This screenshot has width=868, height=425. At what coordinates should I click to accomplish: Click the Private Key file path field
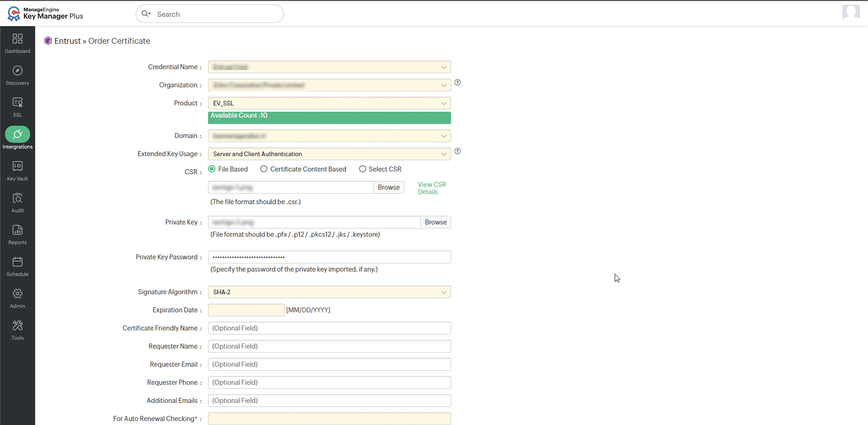[x=314, y=223]
